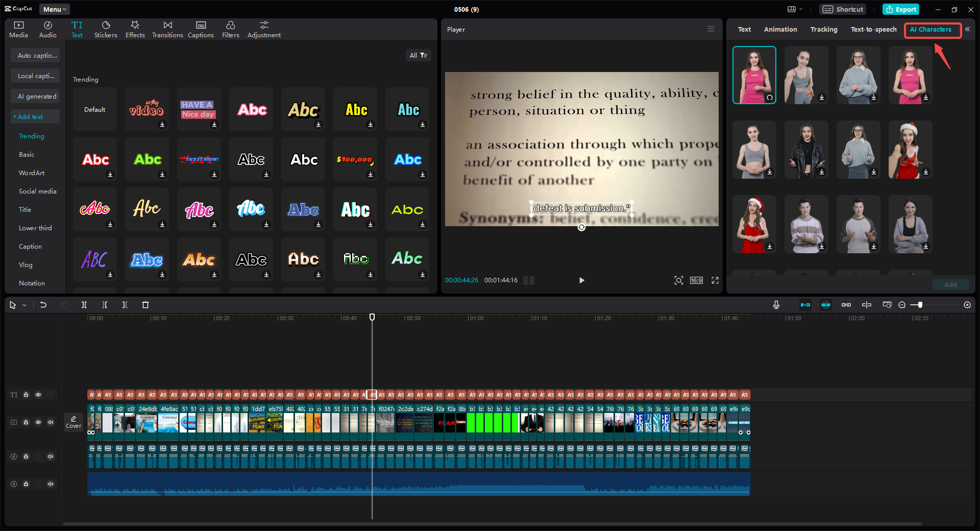The width and height of the screenshot is (980, 531).
Task: Click the undo arrow in timeline toolbar
Action: pyautogui.click(x=43, y=305)
